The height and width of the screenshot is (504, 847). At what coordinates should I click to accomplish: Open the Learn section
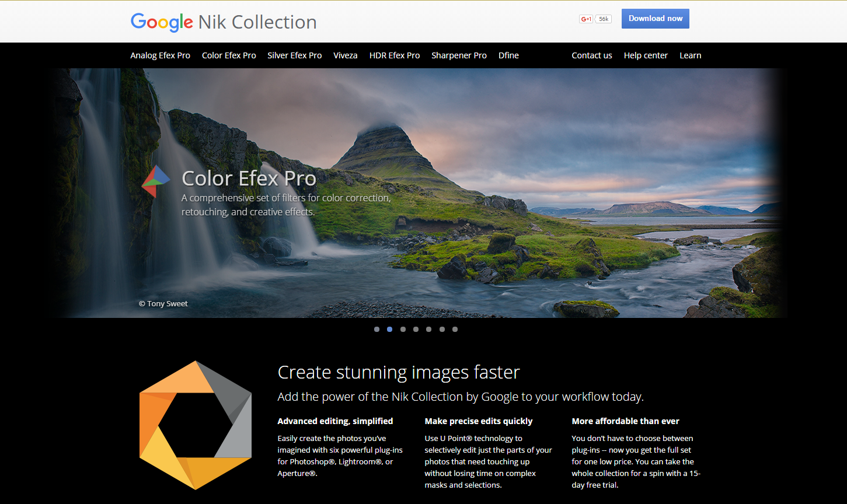(x=690, y=55)
